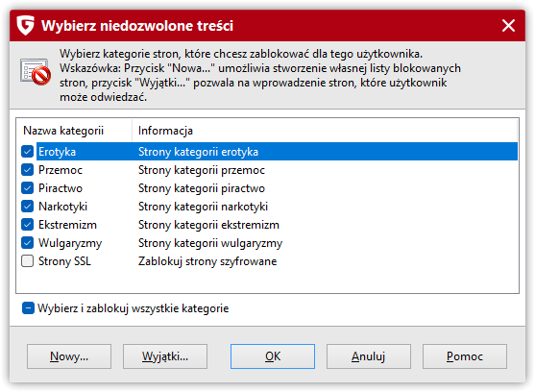Open the Nowy... blacklist dialog
Image resolution: width=535 pixels, height=392 pixels.
69,356
